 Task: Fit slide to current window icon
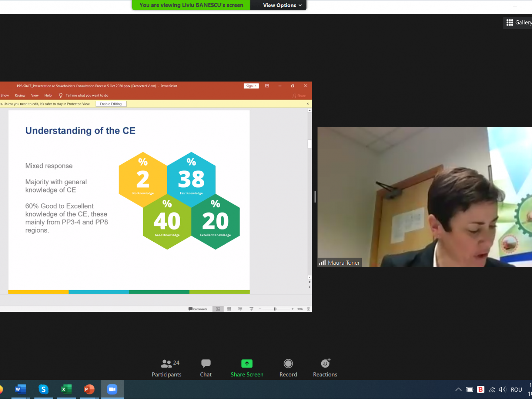[x=309, y=309]
